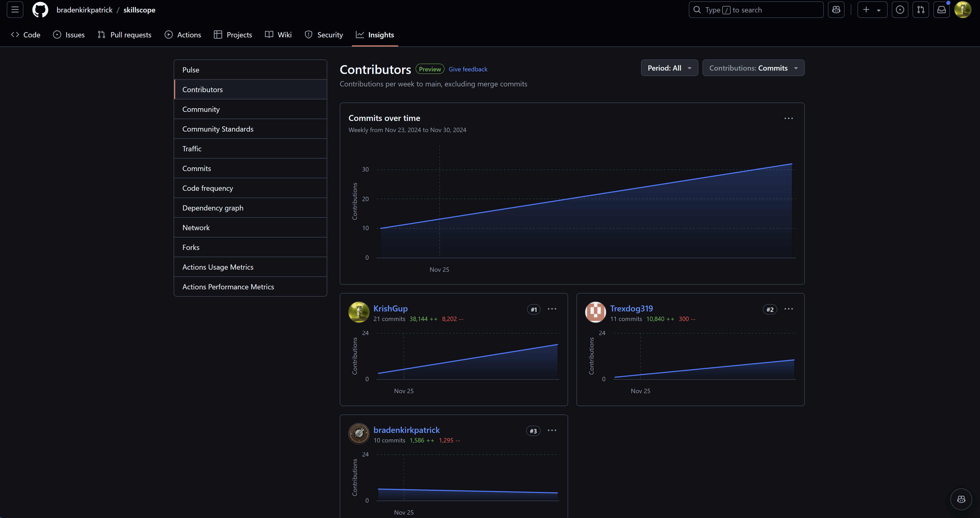Switch to the Actions tab
The image size is (980, 518).
(x=183, y=35)
